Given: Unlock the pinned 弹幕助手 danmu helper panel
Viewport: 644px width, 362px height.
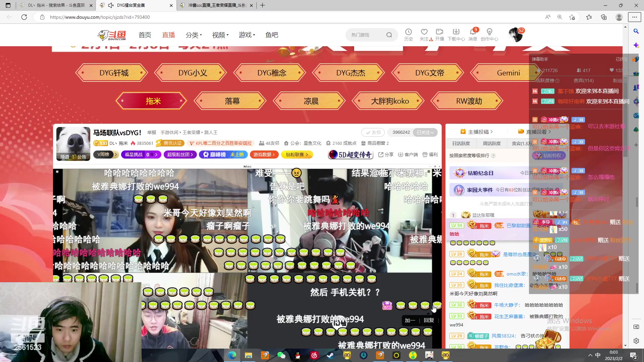Looking at the screenshot, I should pos(621,59).
